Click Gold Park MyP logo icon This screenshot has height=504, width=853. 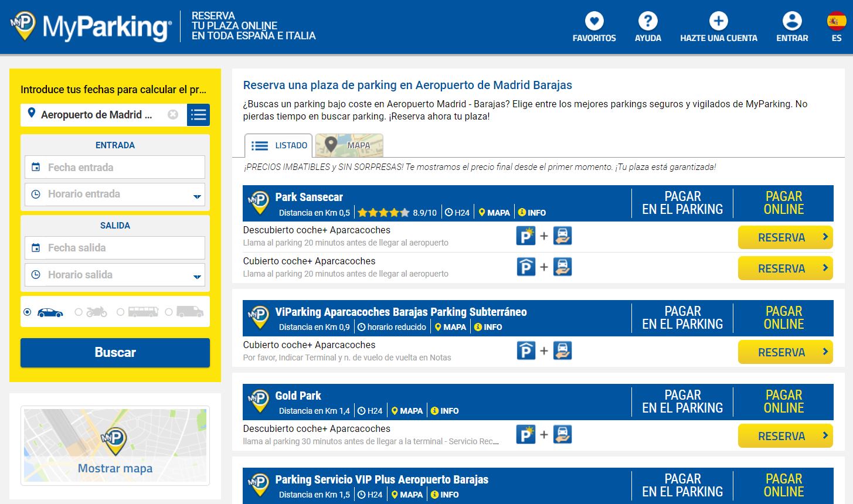click(259, 401)
